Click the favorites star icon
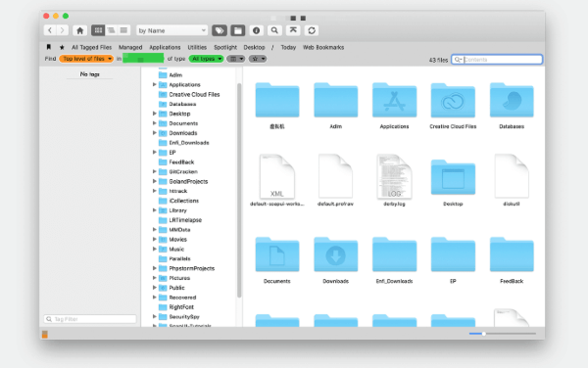The image size is (588, 368). (x=62, y=47)
